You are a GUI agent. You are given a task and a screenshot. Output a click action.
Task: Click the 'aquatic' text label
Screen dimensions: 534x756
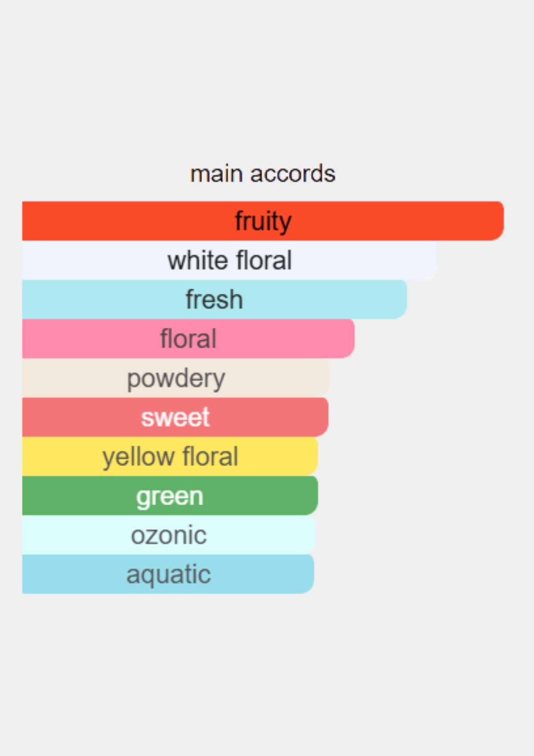[168, 575]
